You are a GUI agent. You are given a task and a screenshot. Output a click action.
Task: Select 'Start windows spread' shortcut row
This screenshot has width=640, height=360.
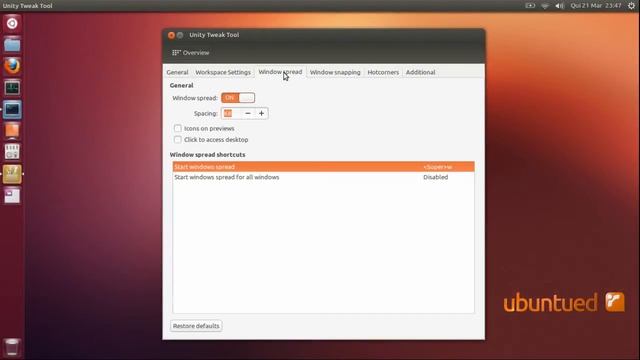(323, 167)
